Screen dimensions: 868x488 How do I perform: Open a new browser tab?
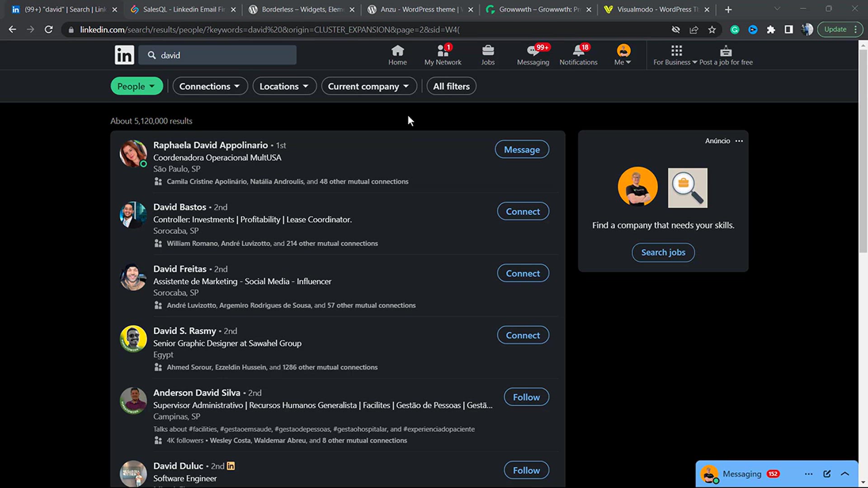click(728, 9)
